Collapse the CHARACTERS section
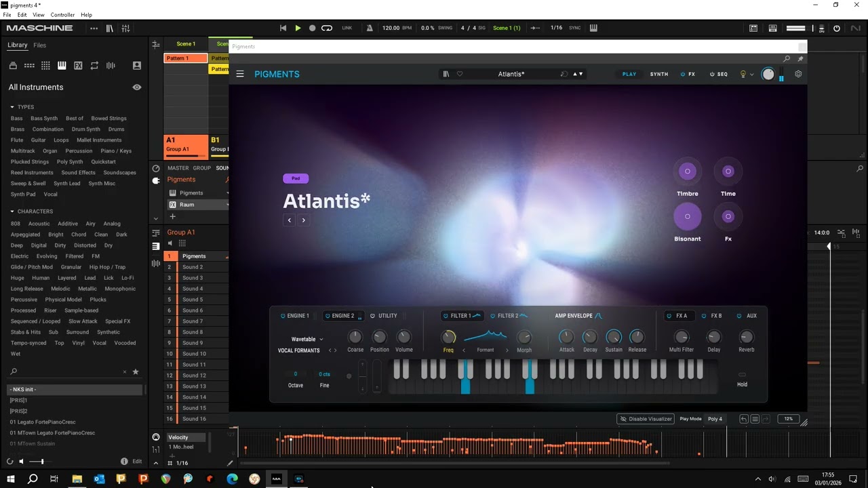 point(12,211)
